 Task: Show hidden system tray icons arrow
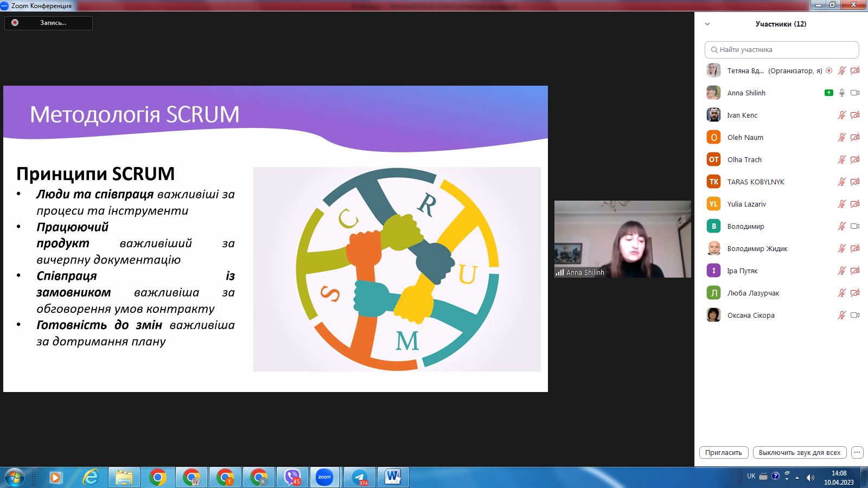(797, 478)
